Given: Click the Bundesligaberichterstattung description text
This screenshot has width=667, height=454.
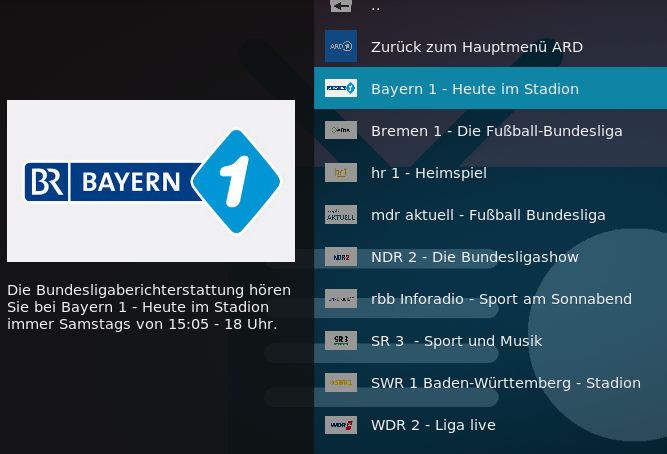Looking at the screenshot, I should click(149, 307).
